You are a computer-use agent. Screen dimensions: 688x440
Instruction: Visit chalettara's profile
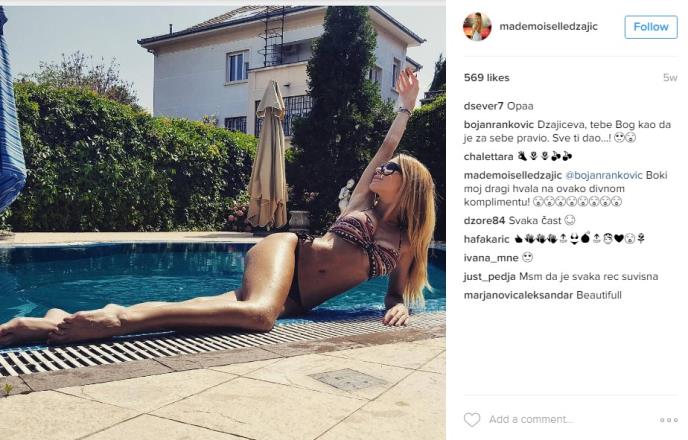(x=488, y=157)
